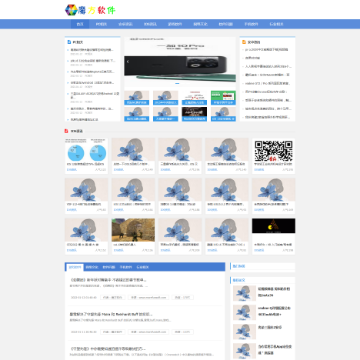Screen dimensions: 360x360
Task: Open the first flower thumbnail in the lower right sidebar
Action: [x=244, y=293]
